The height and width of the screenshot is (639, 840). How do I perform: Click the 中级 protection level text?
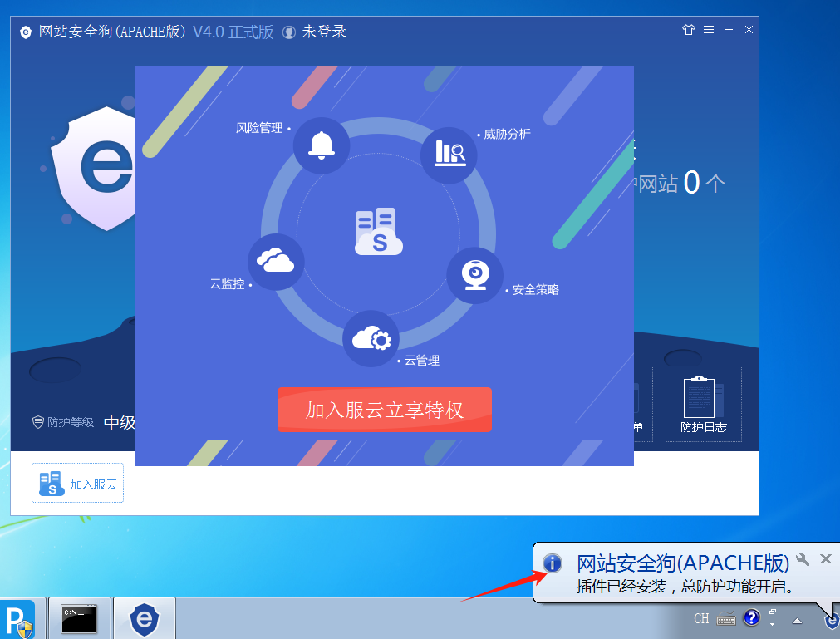pos(120,423)
